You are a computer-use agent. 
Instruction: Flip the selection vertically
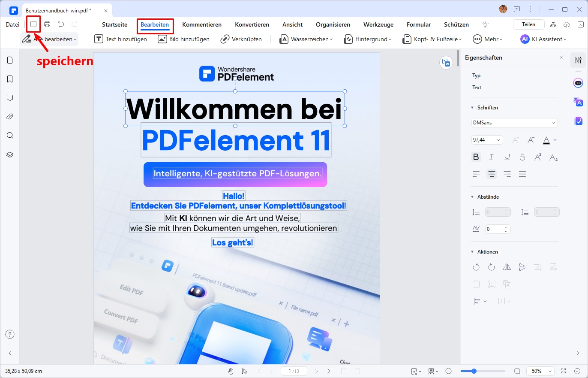point(522,267)
